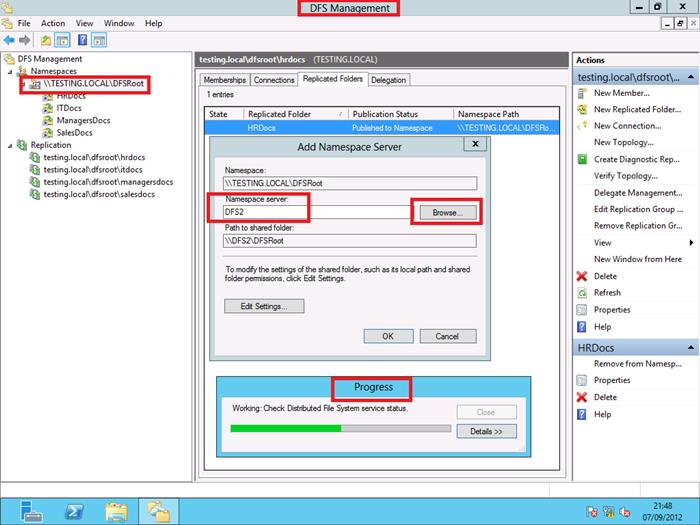Toggle the Show/Hide Action Pane icon
This screenshot has height=525, width=700.
pos(99,41)
